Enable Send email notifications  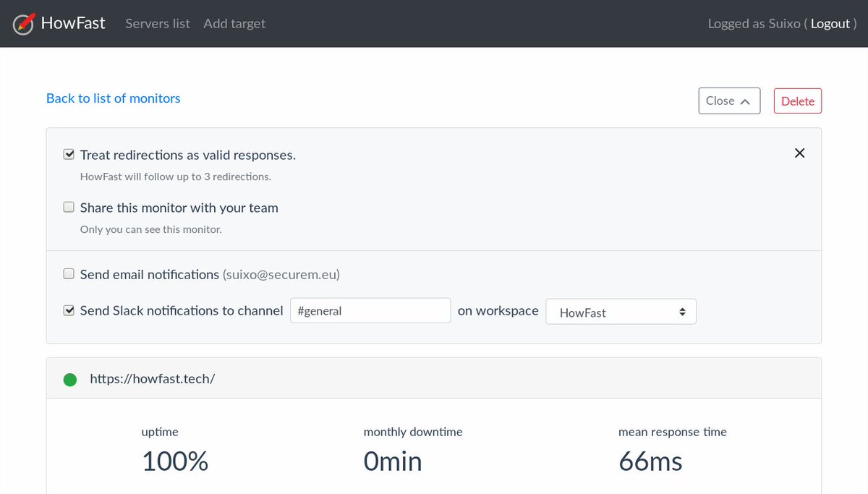pyautogui.click(x=69, y=273)
